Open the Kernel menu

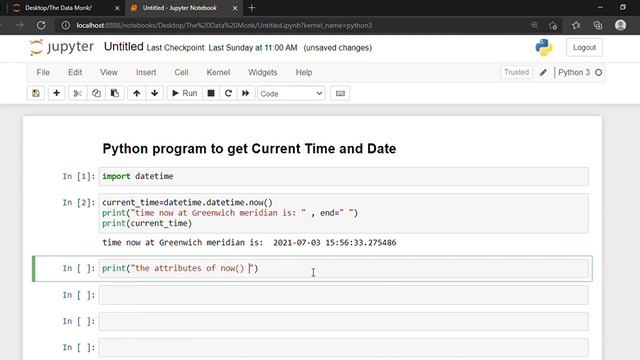(x=218, y=72)
